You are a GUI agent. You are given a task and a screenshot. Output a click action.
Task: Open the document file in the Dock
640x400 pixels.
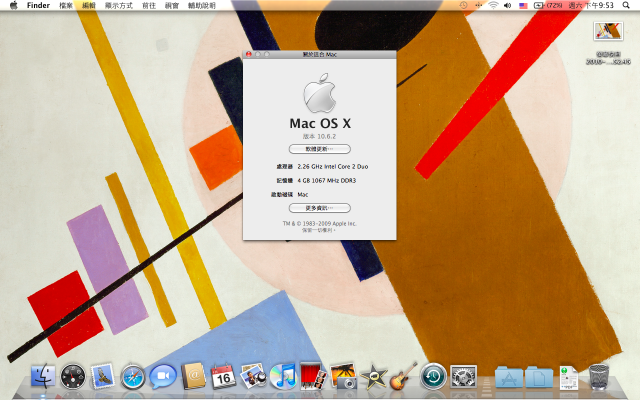(x=569, y=378)
